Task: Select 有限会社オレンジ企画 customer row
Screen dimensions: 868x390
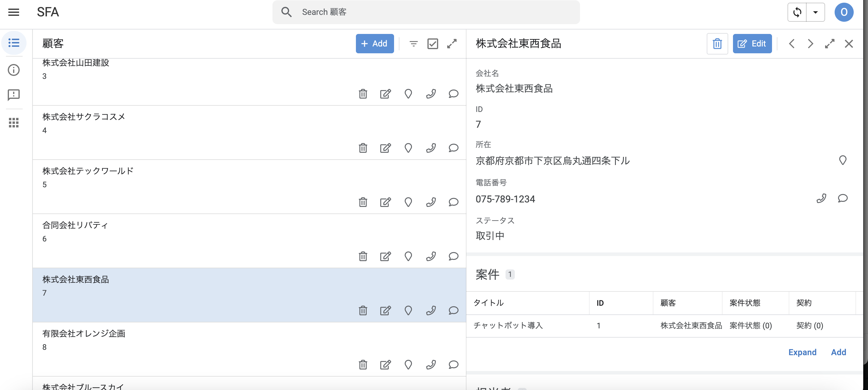Action: (x=249, y=349)
